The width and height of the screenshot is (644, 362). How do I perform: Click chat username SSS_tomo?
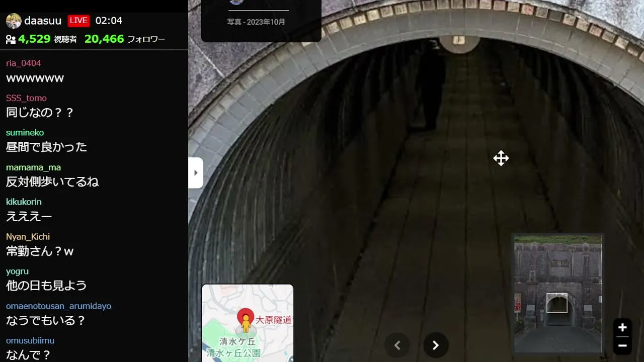coord(26,98)
